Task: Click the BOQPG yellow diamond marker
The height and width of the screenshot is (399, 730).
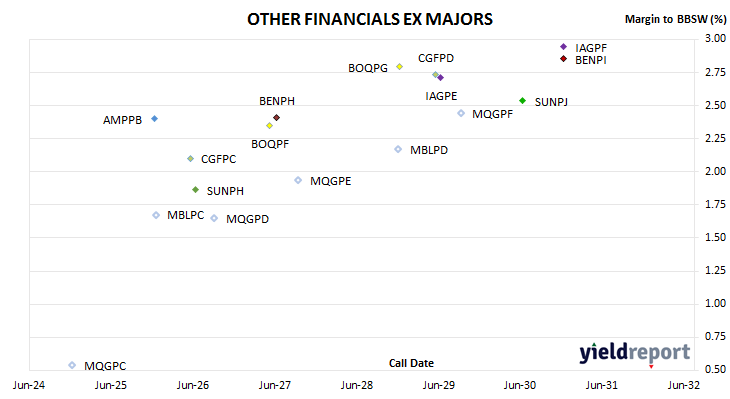Action: tap(399, 67)
